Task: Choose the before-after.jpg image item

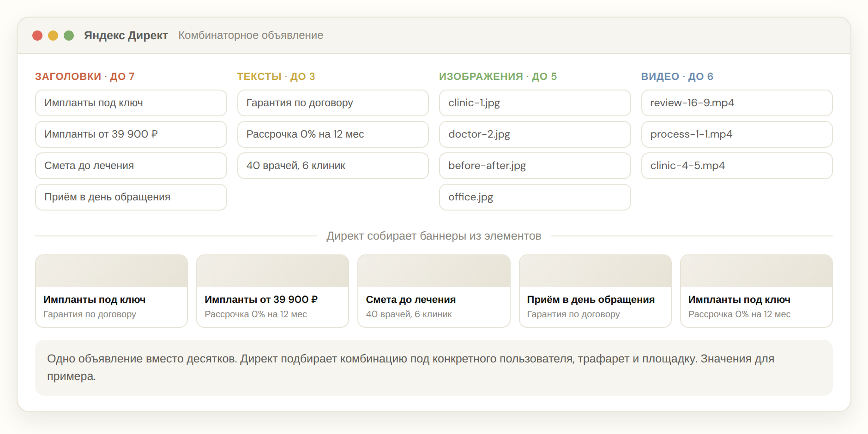Action: (535, 166)
